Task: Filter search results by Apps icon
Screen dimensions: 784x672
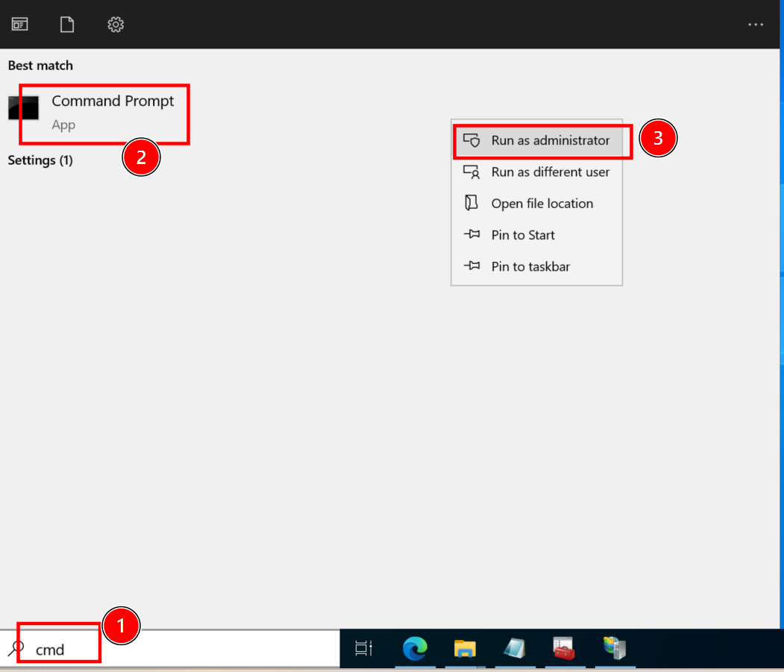Action: click(19, 25)
